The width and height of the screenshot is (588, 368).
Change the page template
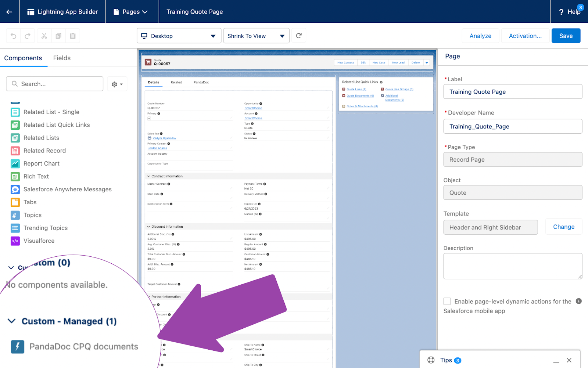click(564, 227)
